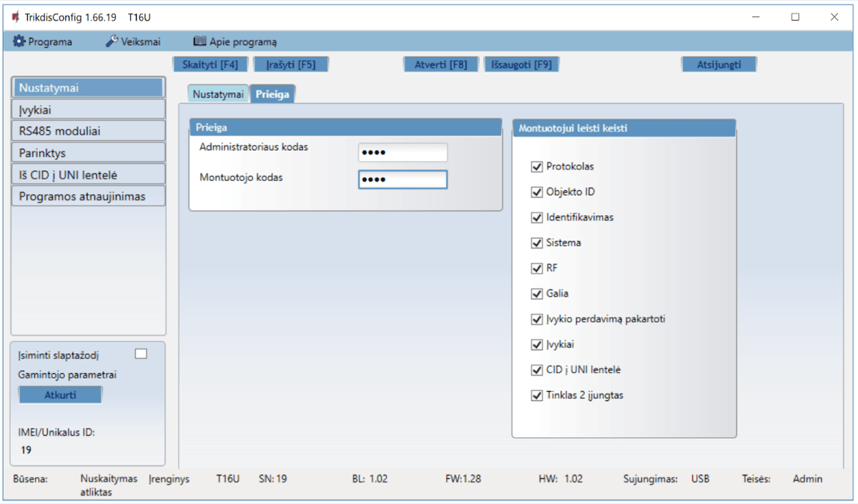Go to RS485 moduliai section
Image resolution: width=858 pixels, height=504 pixels.
pyautogui.click(x=89, y=132)
